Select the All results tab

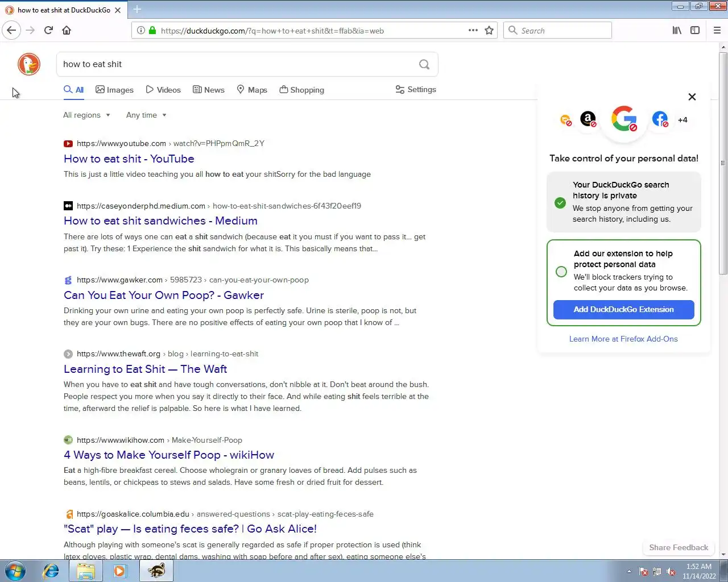pos(73,90)
